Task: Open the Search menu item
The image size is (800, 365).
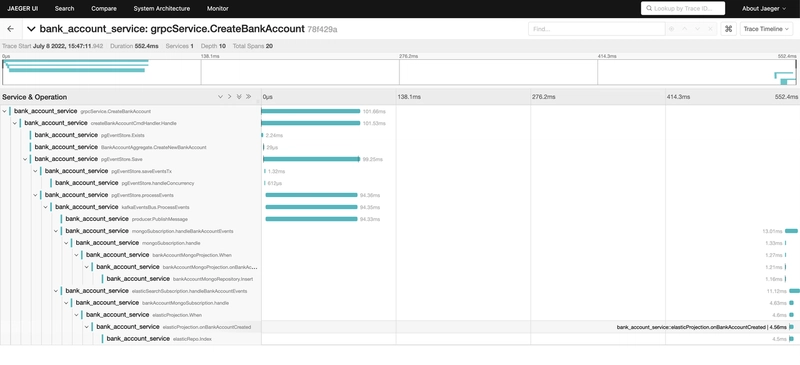Action: click(x=64, y=9)
